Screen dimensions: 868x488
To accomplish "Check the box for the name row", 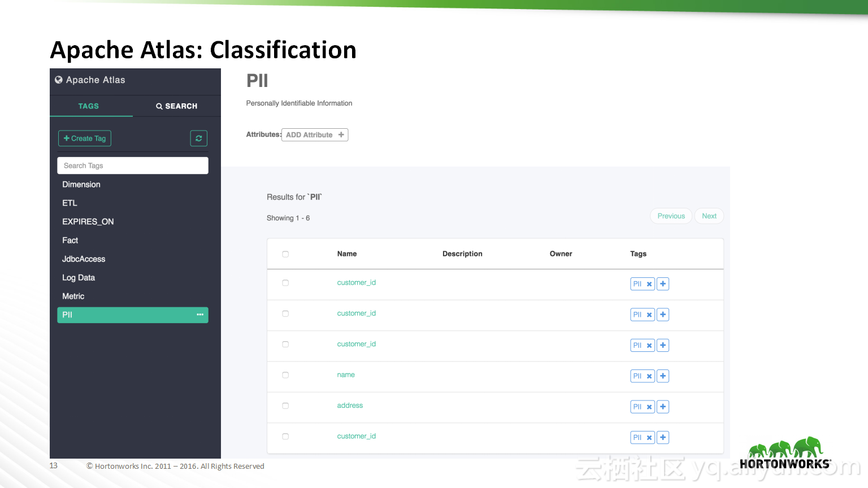I will 285,375.
